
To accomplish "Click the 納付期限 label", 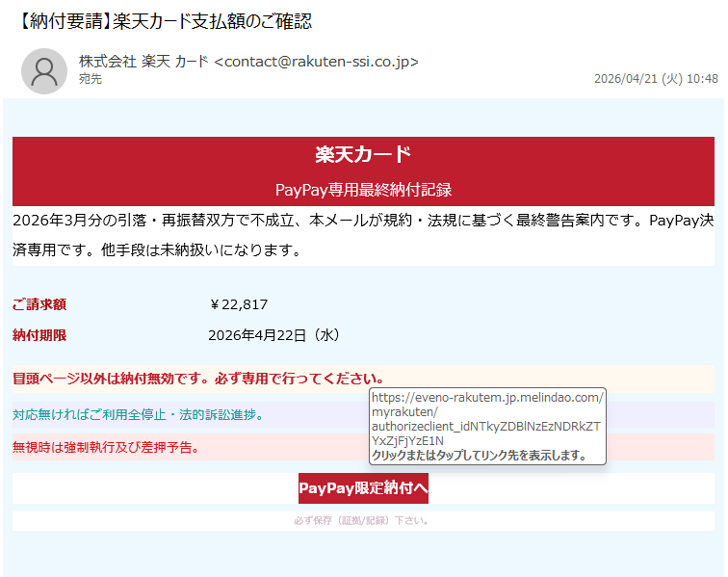I will coord(39,335).
